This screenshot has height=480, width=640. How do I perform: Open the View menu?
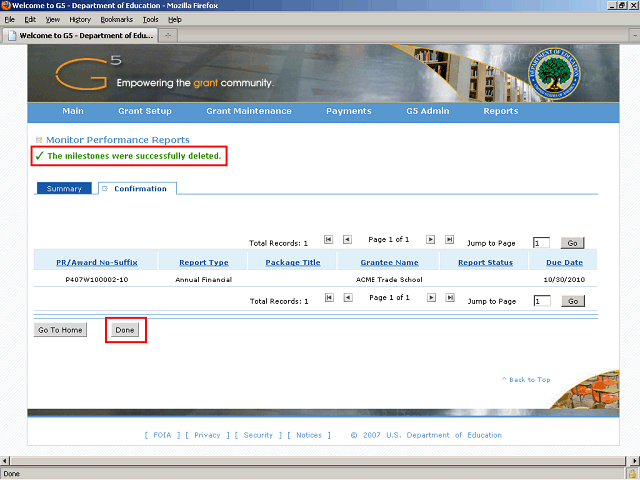(53, 20)
